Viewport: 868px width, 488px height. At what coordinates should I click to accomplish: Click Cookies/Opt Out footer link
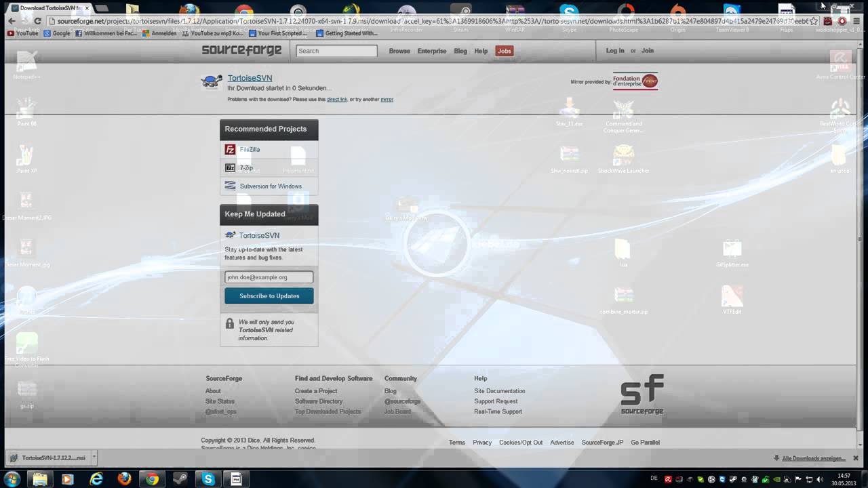[521, 443]
